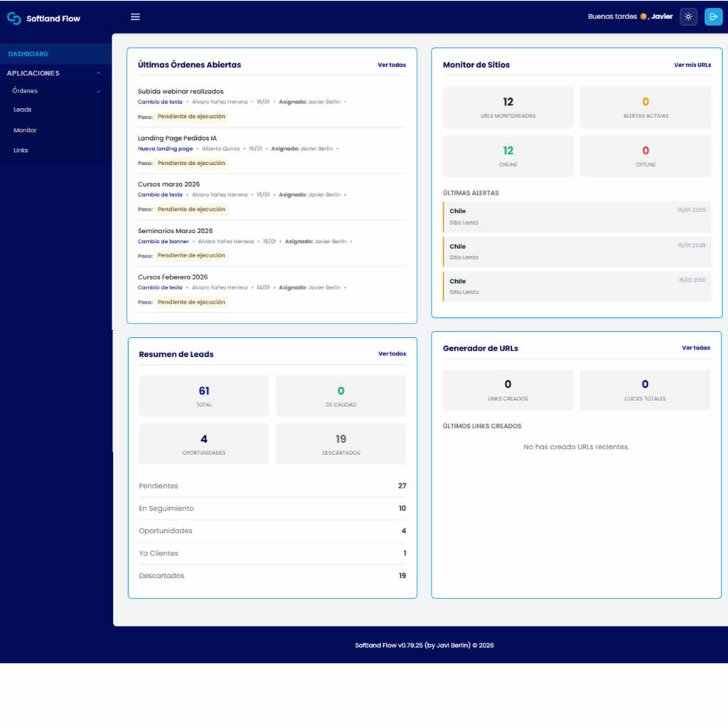Collapse the Aplicaciones section chevron

point(98,73)
